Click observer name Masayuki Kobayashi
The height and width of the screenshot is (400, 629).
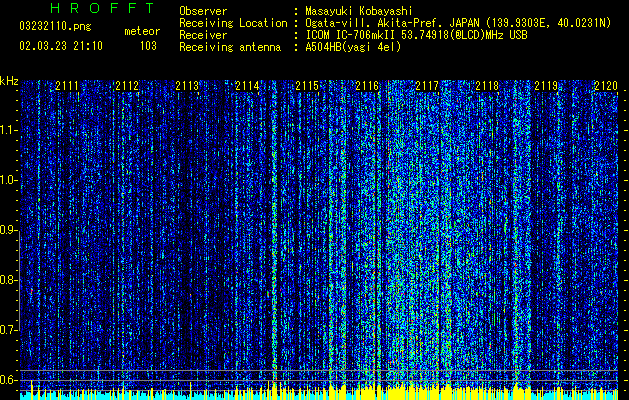tap(358, 11)
